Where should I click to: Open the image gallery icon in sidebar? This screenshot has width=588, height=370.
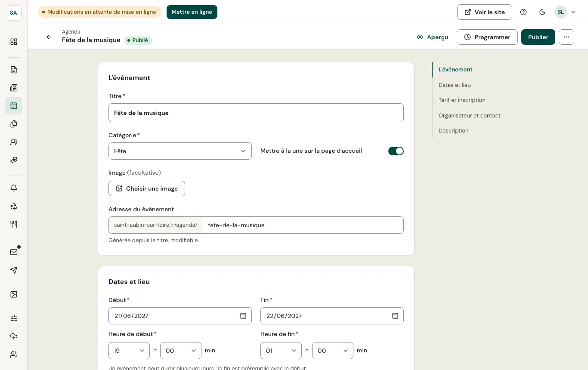[14, 294]
